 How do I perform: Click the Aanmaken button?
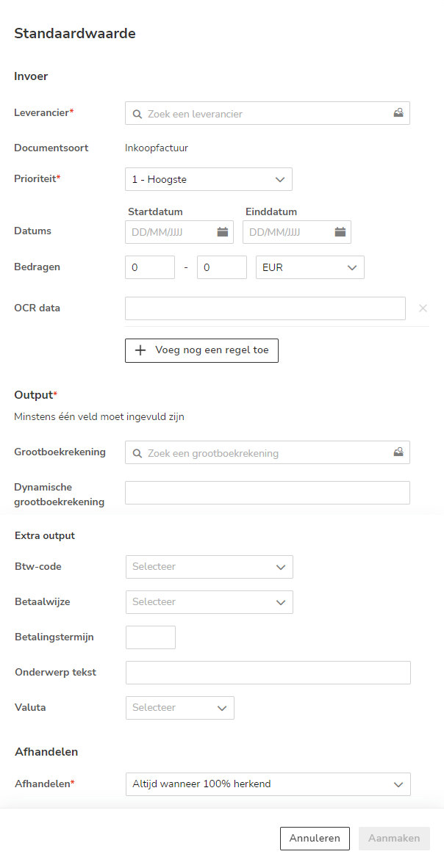[x=394, y=838]
